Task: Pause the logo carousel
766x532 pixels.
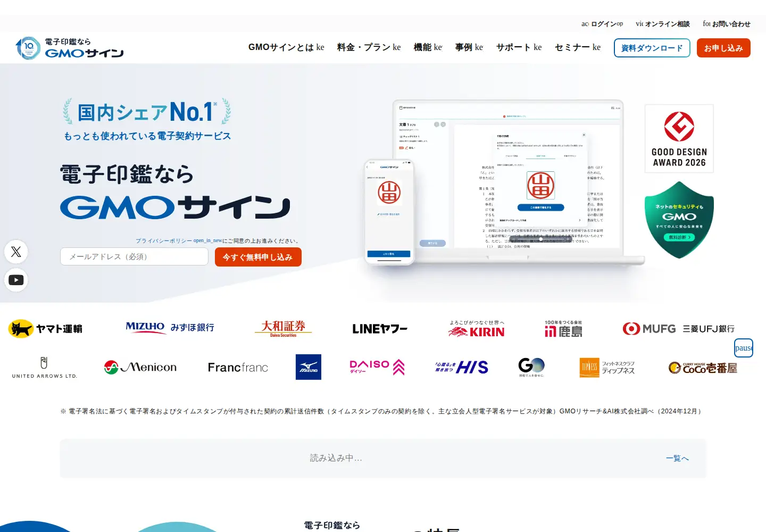Action: point(744,348)
